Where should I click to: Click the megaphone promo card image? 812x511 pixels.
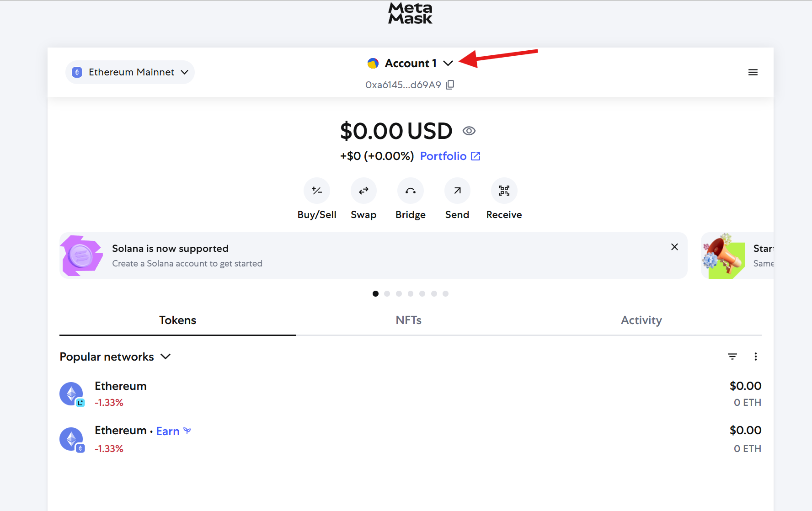pos(723,255)
